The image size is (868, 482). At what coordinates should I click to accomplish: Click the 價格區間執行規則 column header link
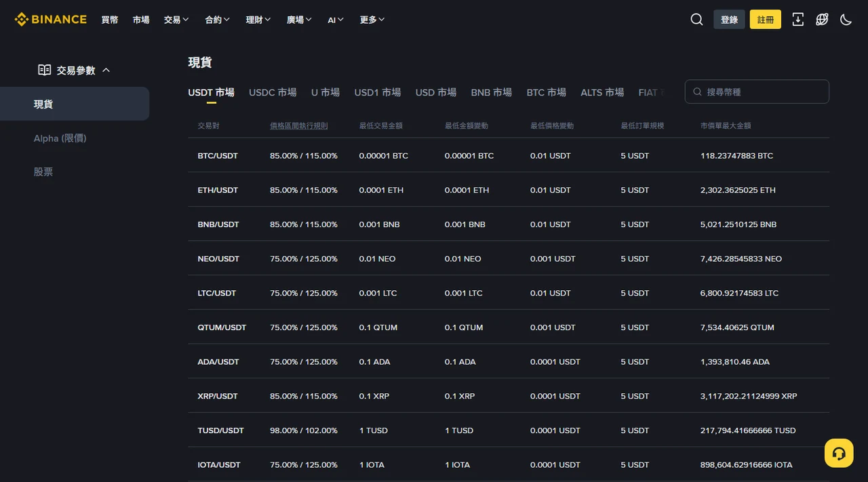(299, 125)
